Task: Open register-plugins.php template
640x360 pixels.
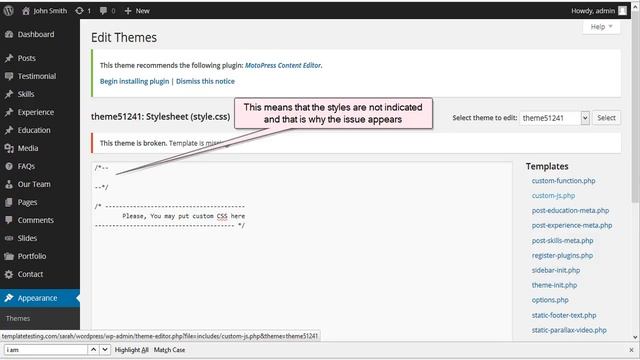Action: pyautogui.click(x=562, y=256)
